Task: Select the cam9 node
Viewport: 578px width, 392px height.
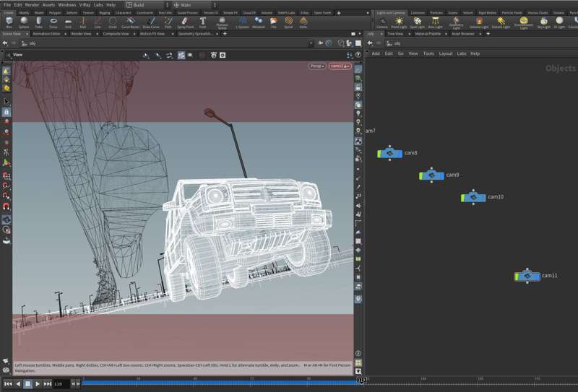Action: point(431,175)
